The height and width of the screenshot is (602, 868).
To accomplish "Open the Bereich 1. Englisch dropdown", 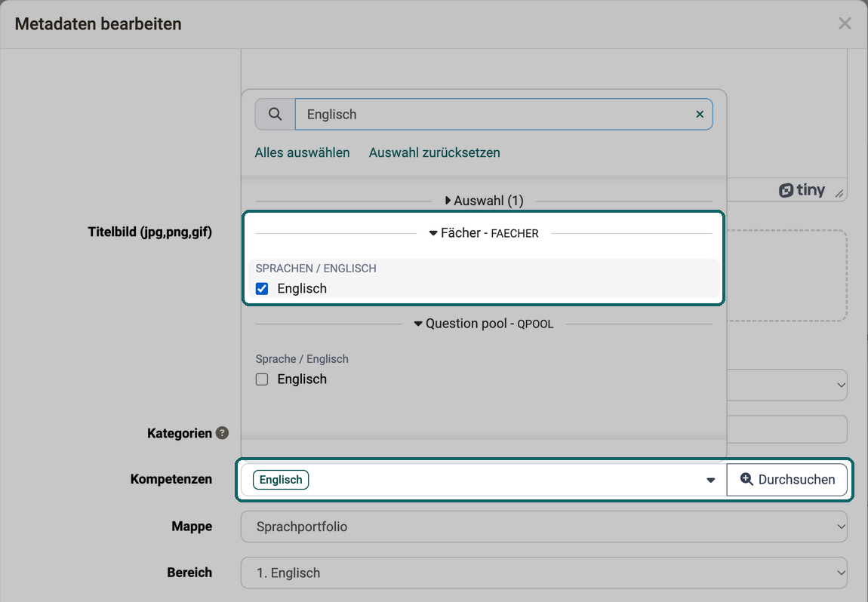I will (x=544, y=573).
